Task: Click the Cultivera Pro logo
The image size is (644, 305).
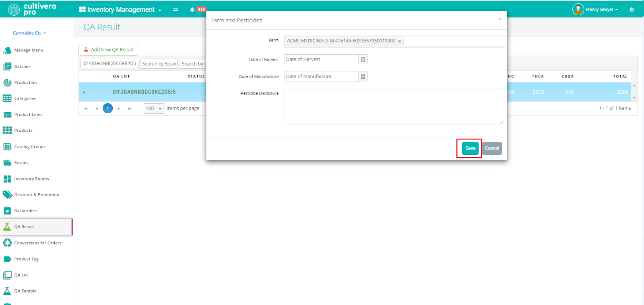Action: (32, 9)
